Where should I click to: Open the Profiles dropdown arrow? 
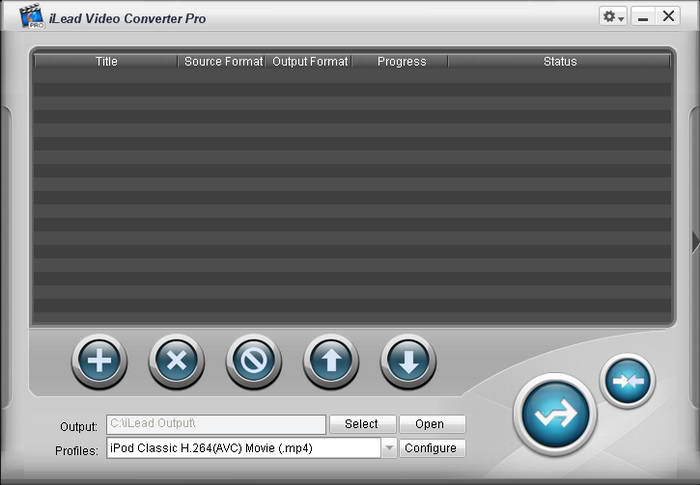coord(389,447)
